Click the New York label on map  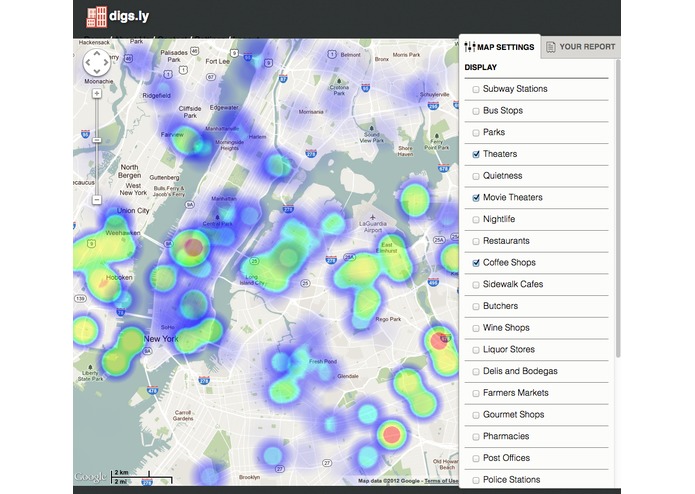coord(161,339)
